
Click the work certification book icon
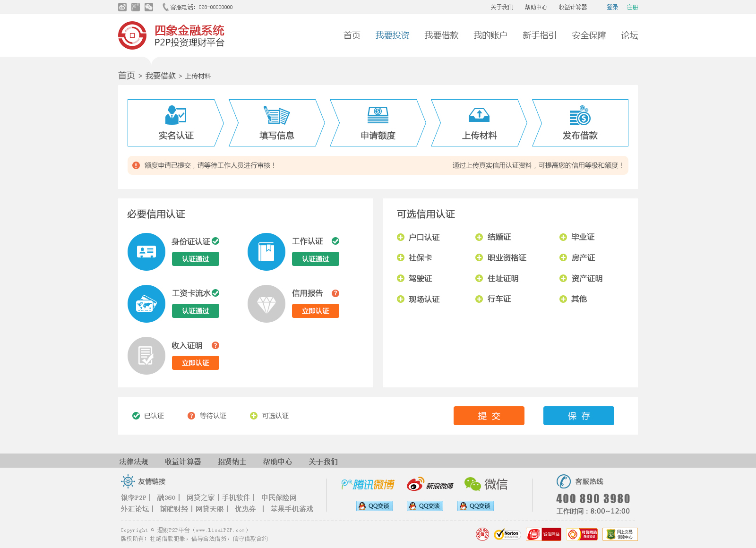point(266,252)
